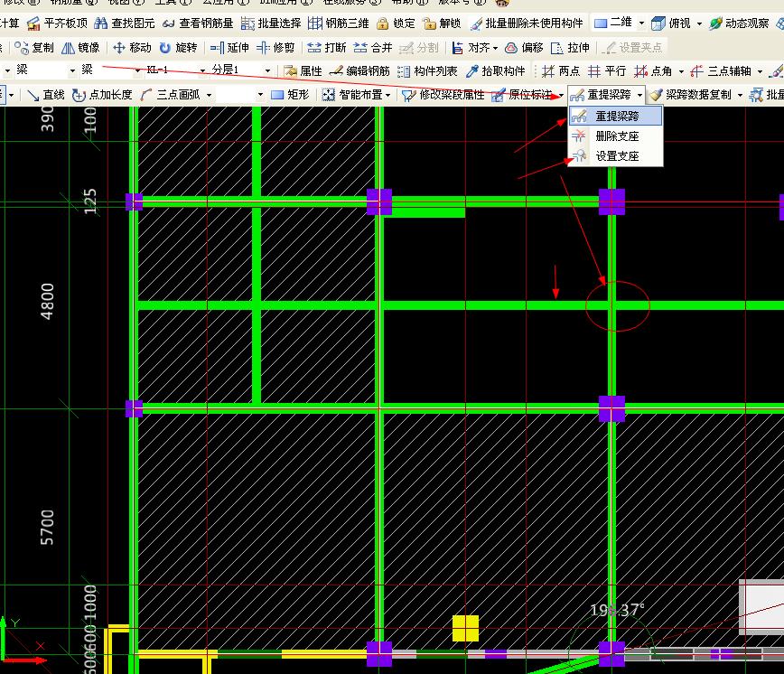Viewport: 784px width, 674px height.
Task: Click 批量删除未使用构件 tool
Action: point(527,23)
